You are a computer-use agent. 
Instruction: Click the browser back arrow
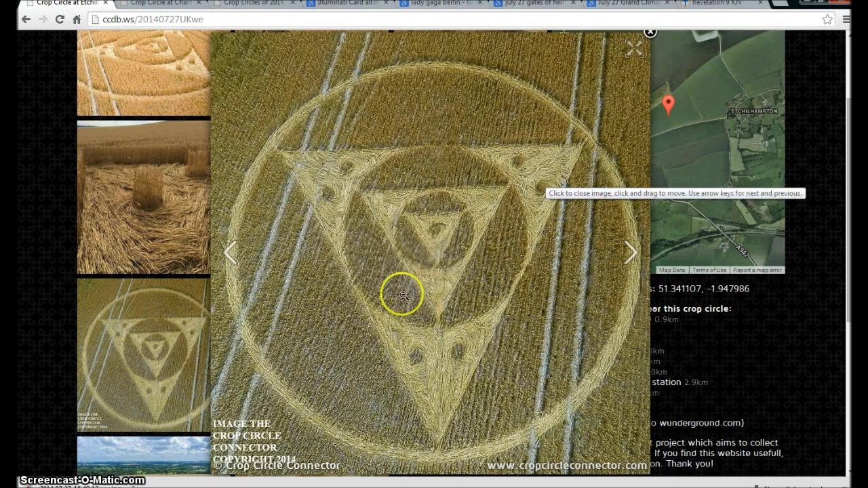26,19
